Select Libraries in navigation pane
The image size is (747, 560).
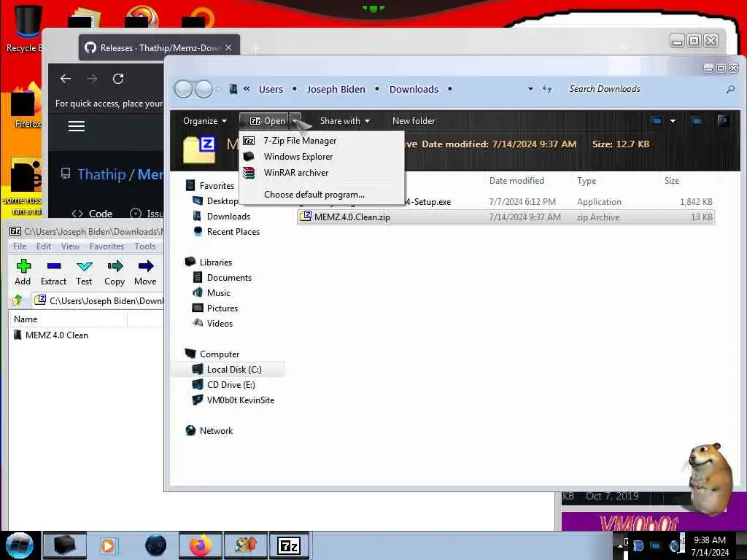pyautogui.click(x=216, y=262)
